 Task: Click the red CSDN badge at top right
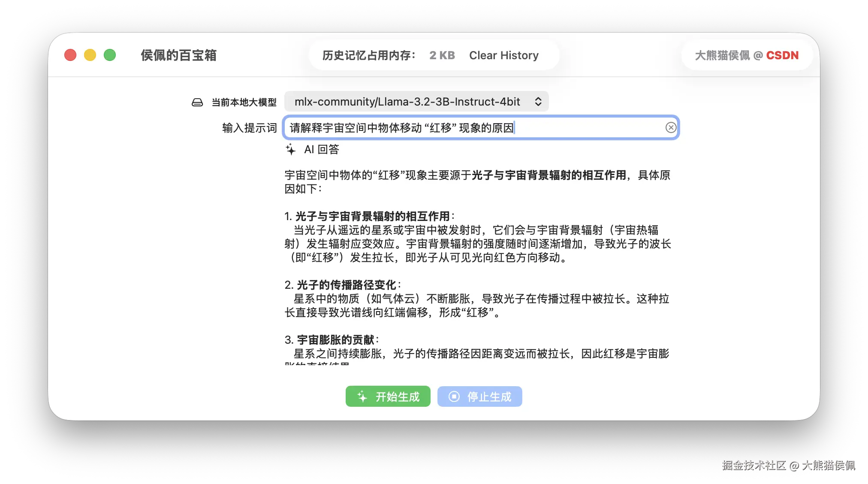pyautogui.click(x=782, y=55)
